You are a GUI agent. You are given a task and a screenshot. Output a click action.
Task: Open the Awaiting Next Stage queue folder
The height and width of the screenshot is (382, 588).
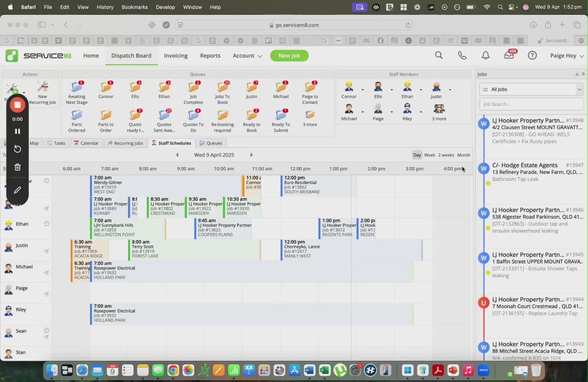76,92
